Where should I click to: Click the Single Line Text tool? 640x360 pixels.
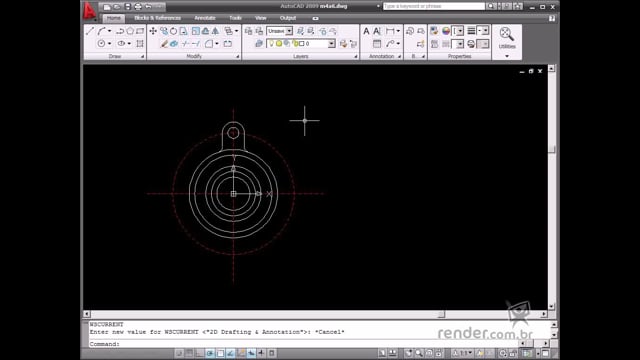[377, 31]
